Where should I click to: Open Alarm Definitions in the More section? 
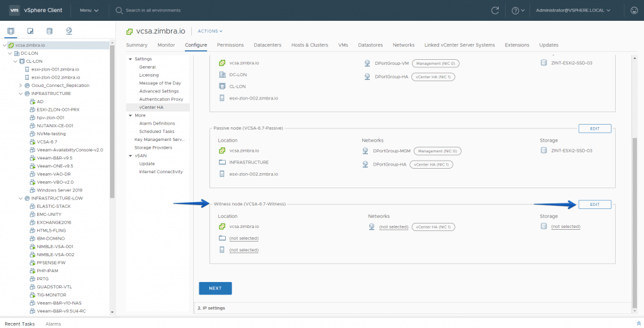(158, 123)
